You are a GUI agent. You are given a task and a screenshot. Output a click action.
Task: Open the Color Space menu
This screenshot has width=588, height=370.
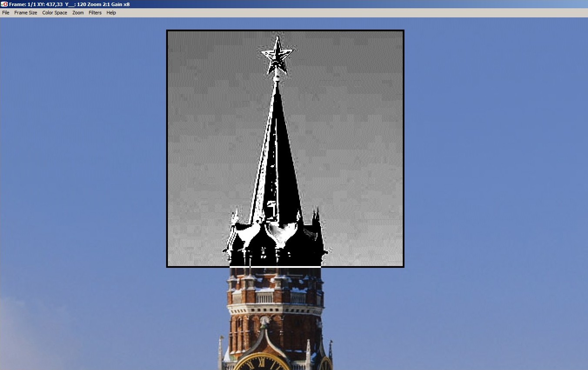coord(55,13)
